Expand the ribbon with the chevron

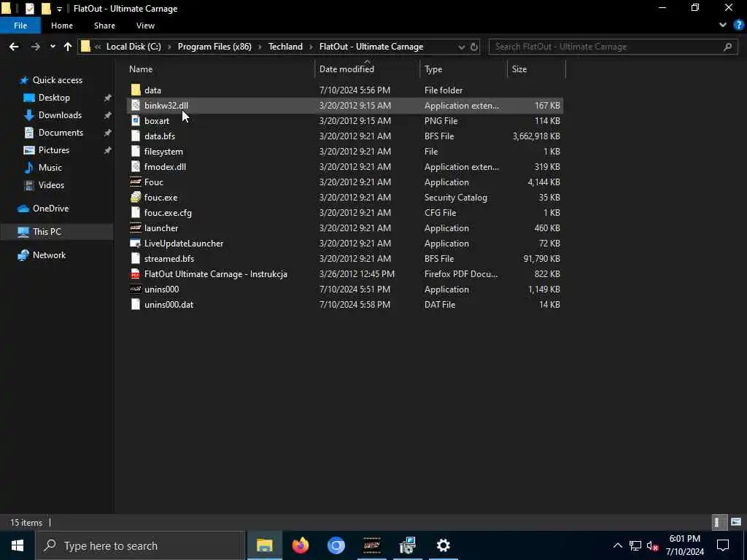[x=723, y=26]
